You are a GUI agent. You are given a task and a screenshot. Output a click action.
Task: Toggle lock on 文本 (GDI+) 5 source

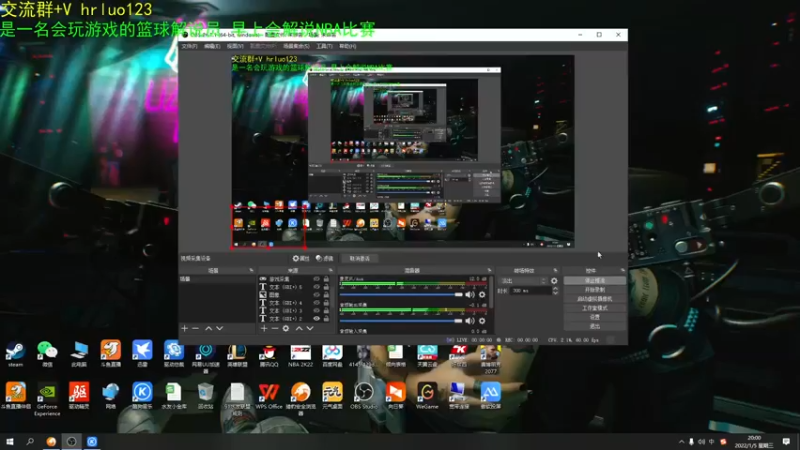326,287
